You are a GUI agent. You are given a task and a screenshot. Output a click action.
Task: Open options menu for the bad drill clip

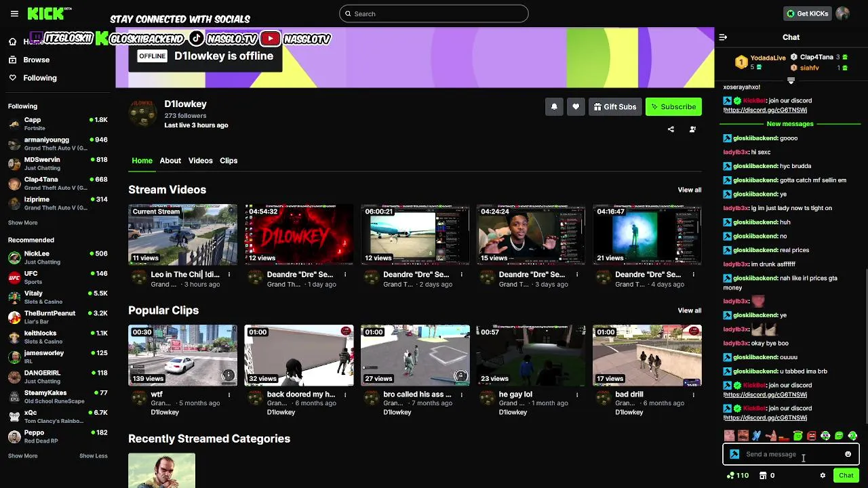693,394
